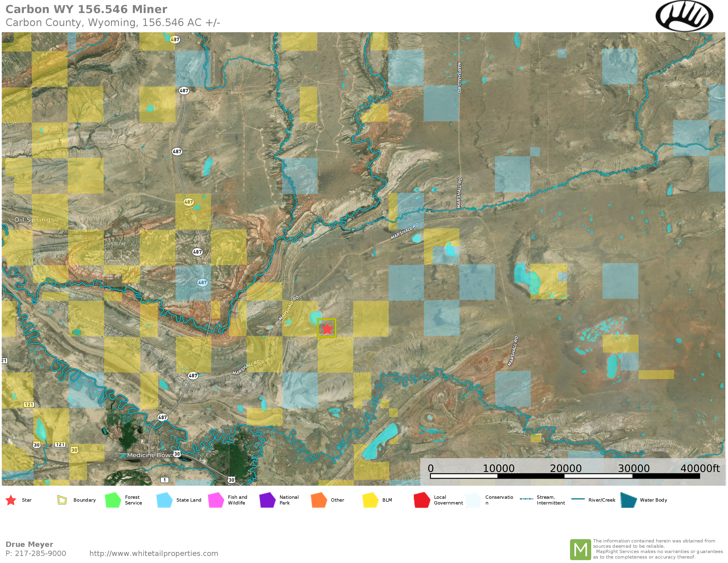This screenshot has width=728, height=563.
Task: Click the bear paw logo
Action: (684, 16)
